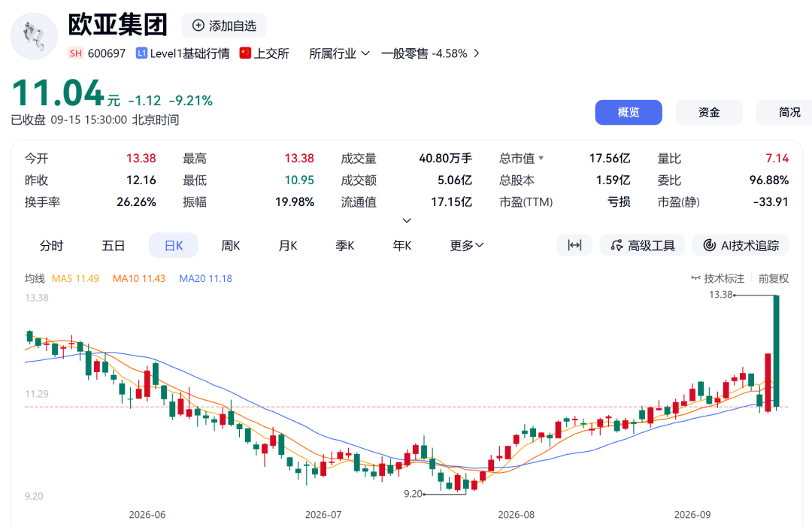Expand more quote data chevron
This screenshot has height=527, width=812.
[x=407, y=220]
